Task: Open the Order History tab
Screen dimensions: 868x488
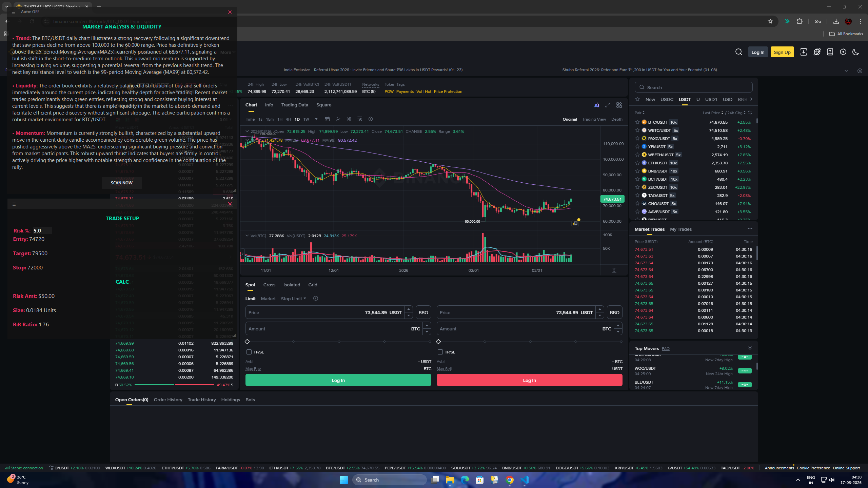Action: pyautogui.click(x=168, y=400)
